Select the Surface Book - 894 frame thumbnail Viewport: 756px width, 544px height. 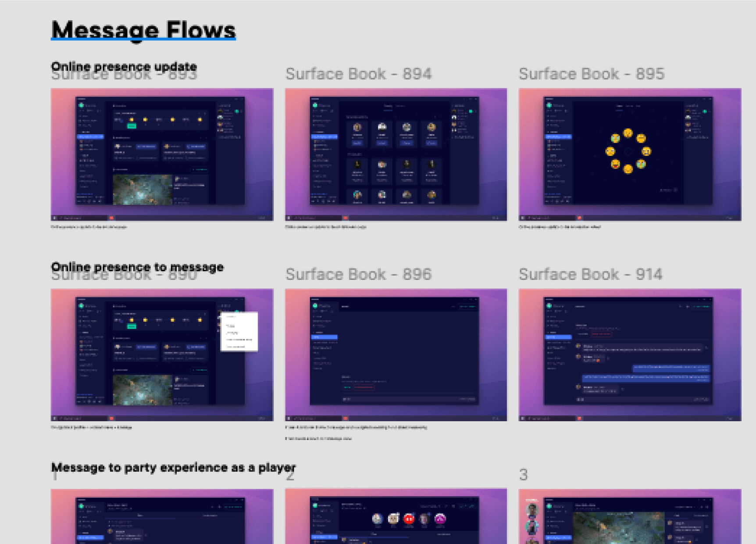[396, 154]
